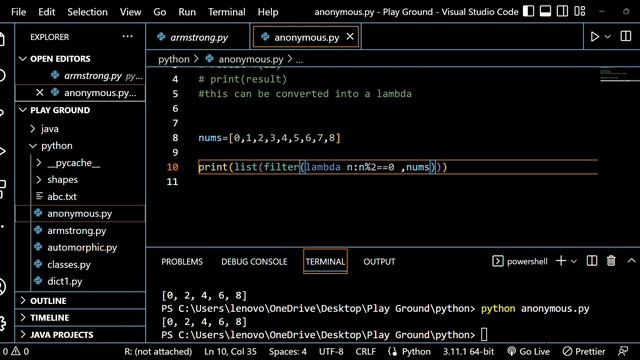Open the Terminal menu
Viewport: 640px width, 360px height.
pyautogui.click(x=227, y=12)
